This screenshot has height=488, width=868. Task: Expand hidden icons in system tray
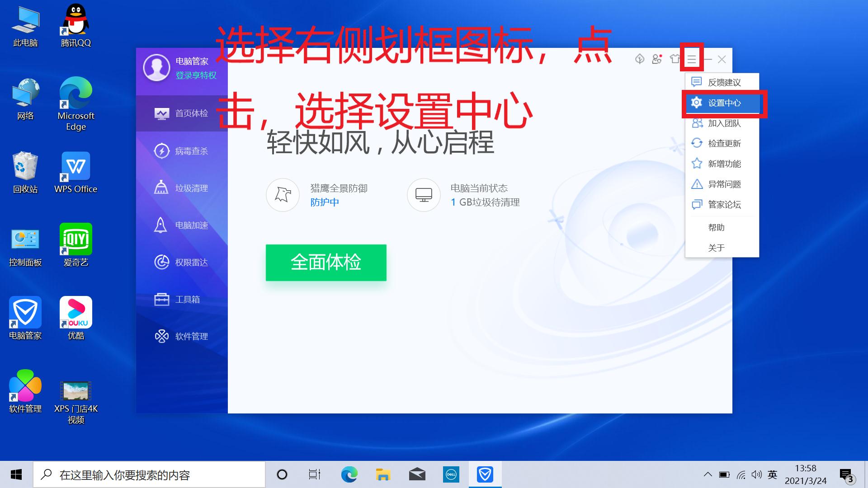[708, 474]
